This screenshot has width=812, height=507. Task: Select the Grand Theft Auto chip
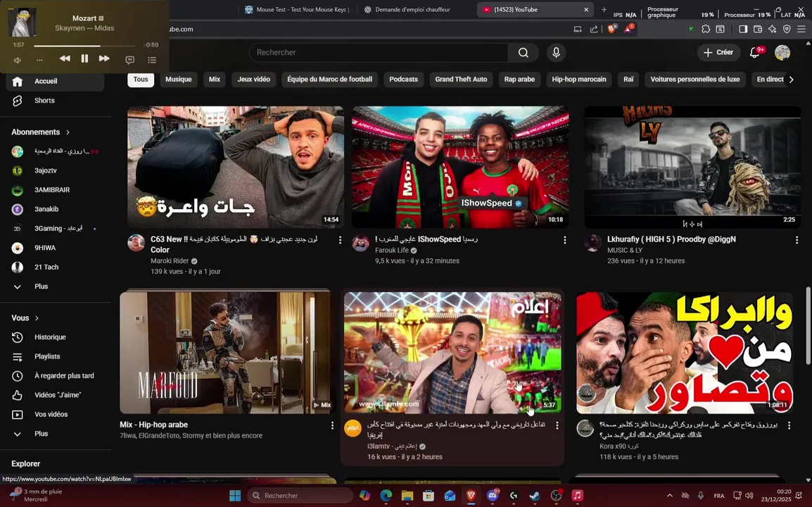(x=461, y=80)
